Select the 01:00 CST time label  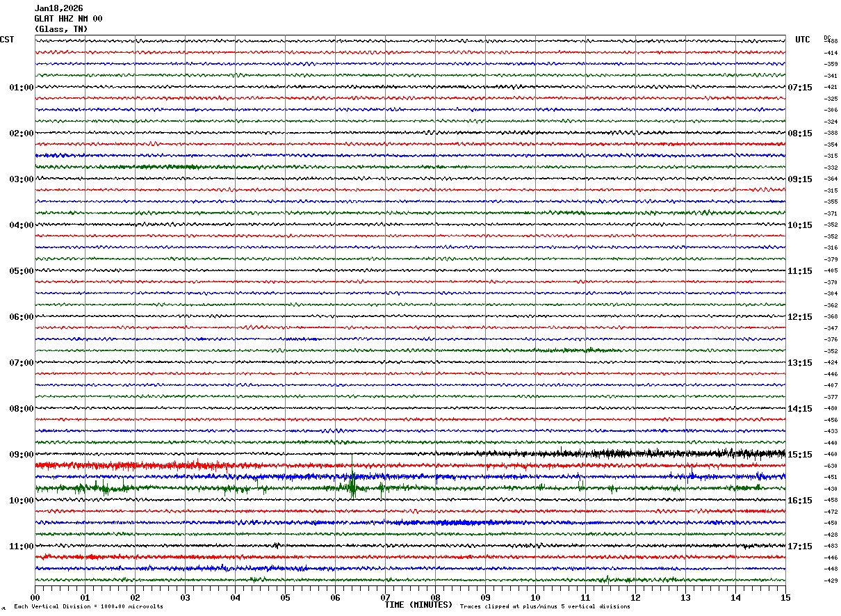21,88
